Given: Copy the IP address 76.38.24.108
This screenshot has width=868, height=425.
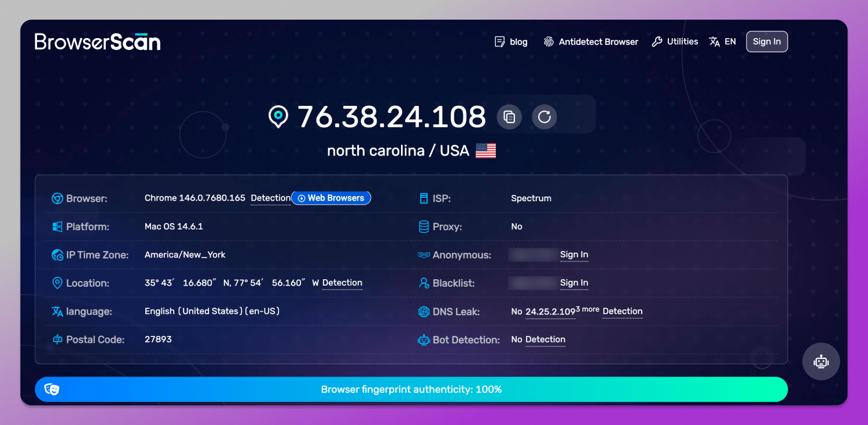Looking at the screenshot, I should click(x=509, y=117).
